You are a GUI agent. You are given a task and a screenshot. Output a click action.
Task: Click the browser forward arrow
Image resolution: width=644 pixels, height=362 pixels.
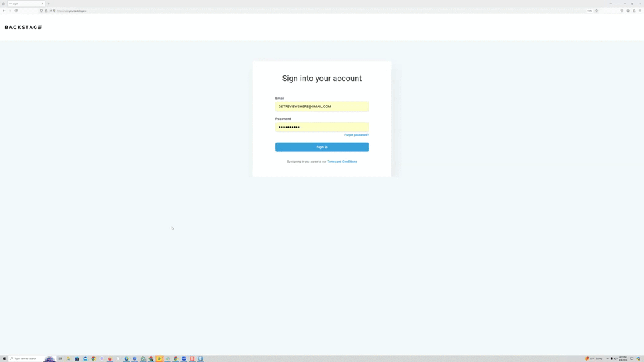point(10,11)
